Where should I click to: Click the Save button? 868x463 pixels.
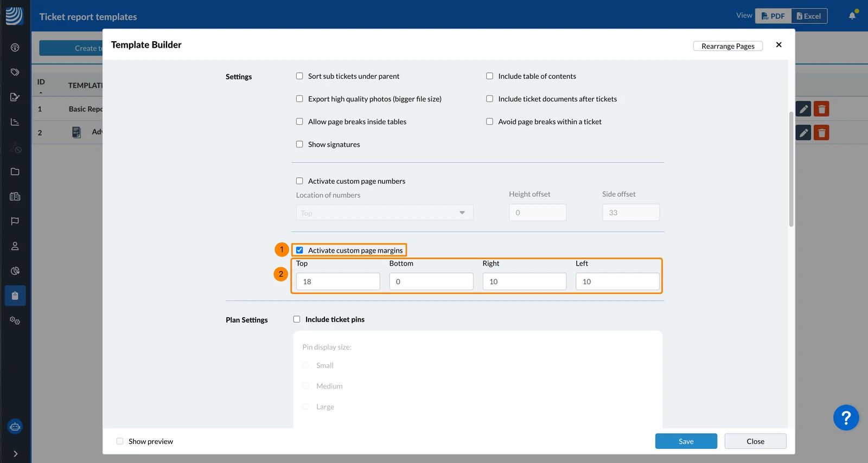tap(686, 441)
